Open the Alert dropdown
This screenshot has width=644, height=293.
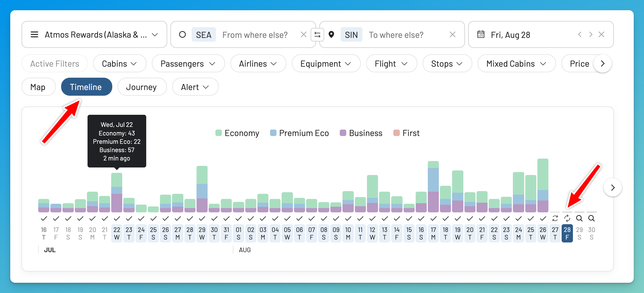point(195,87)
